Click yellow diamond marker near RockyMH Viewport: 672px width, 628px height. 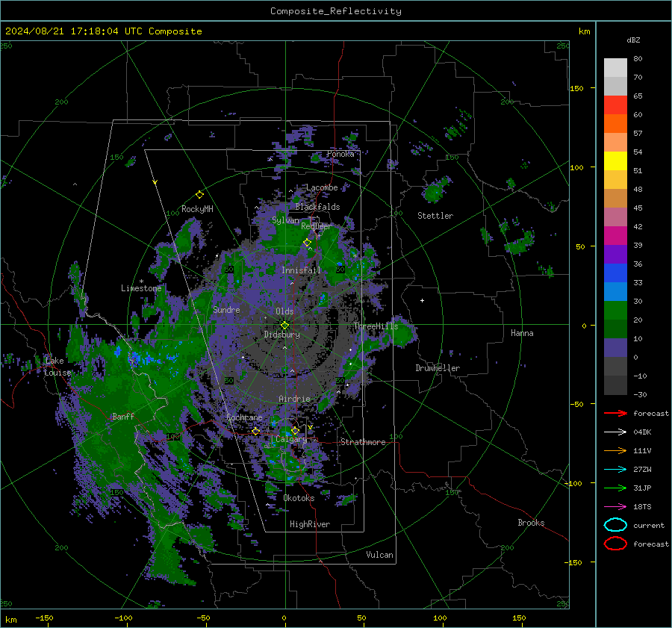(x=199, y=195)
